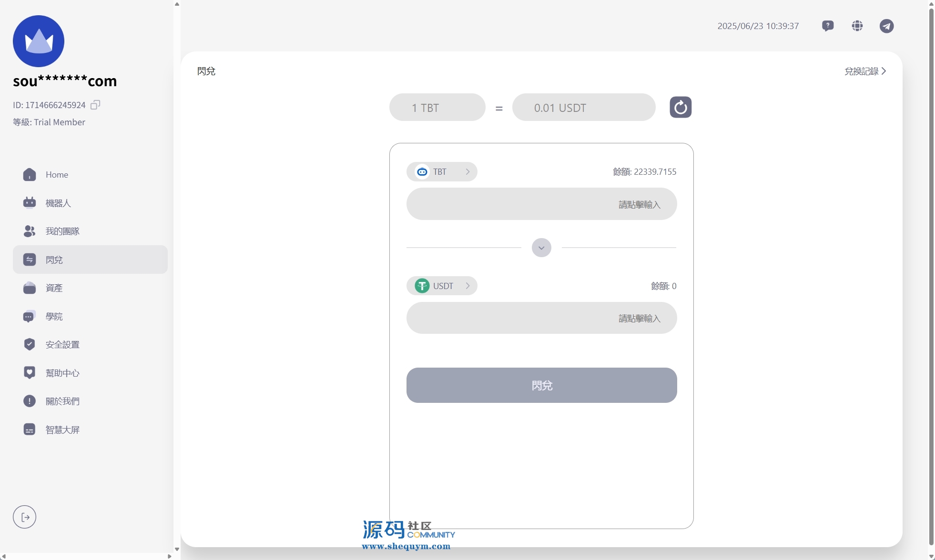Screen dimensions: 935x560
Task: Open 兌換記錄 exchange records link
Action: (x=865, y=71)
